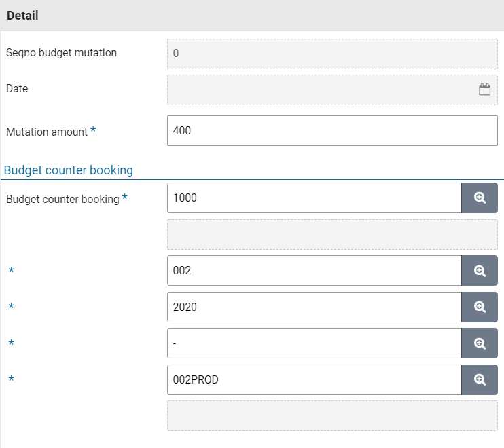Open the lookup search for the 2020 field
The height and width of the screenshot is (448, 504).
pos(480,307)
